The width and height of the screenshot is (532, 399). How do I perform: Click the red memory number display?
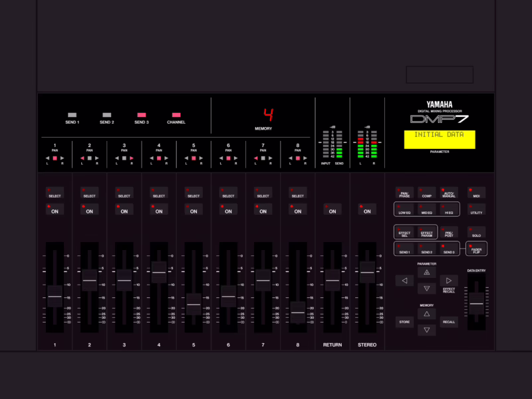(269, 115)
